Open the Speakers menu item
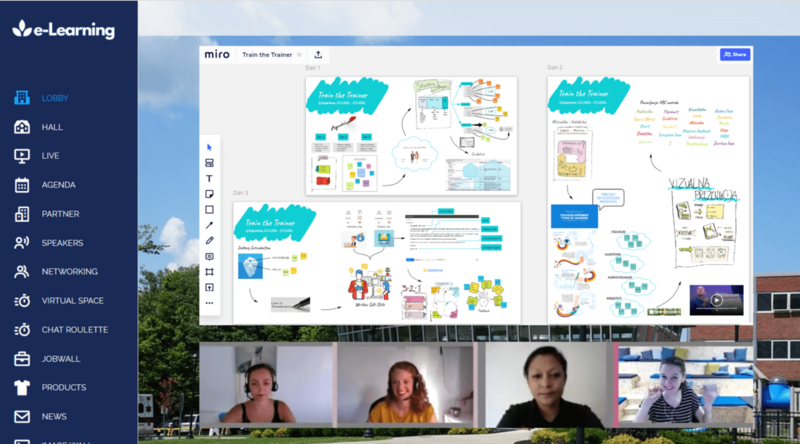Screen dimensions: 800x444 [62, 243]
